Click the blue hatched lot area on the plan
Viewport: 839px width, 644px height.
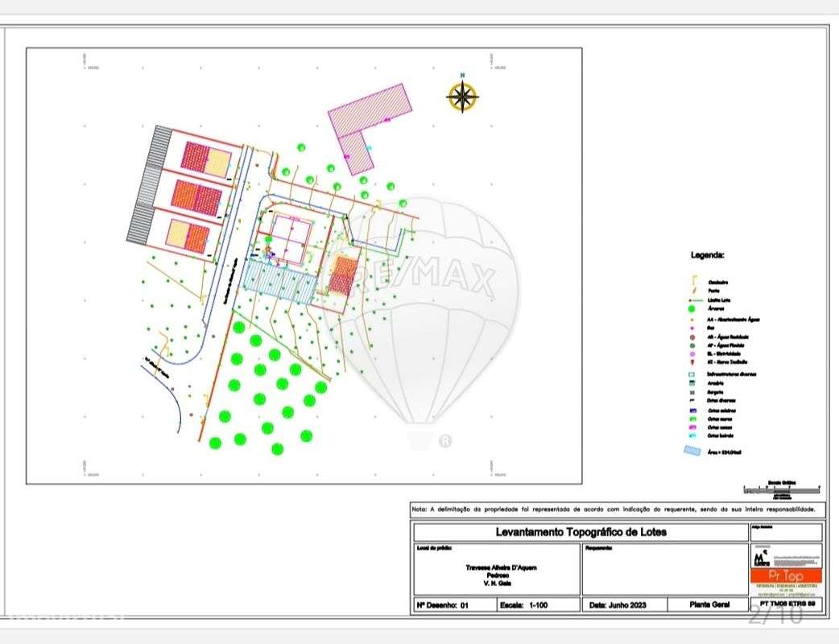pos(279,283)
